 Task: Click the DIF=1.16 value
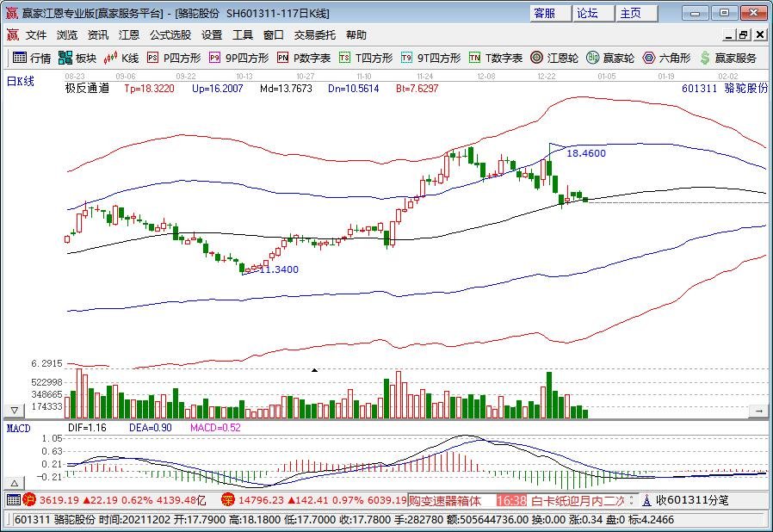pyautogui.click(x=87, y=428)
